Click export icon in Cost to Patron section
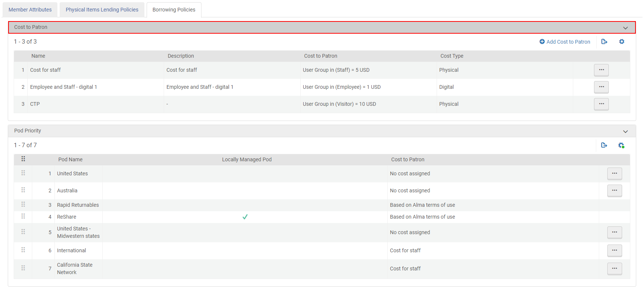 point(604,42)
